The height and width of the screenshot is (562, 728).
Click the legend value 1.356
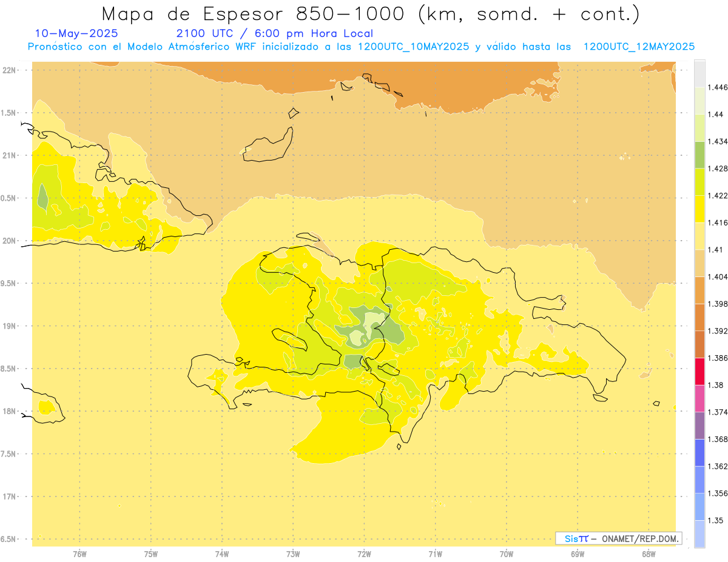[718, 493]
